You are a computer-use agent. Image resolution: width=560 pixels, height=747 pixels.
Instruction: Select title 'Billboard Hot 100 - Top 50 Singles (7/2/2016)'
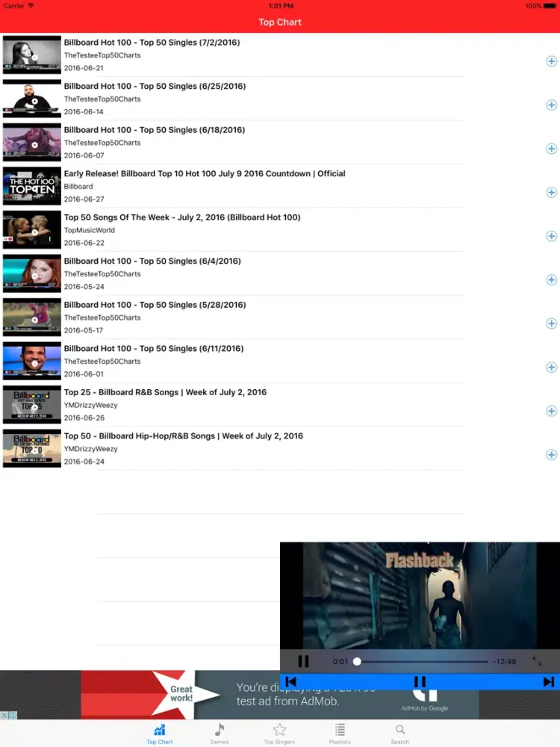pyautogui.click(x=152, y=43)
